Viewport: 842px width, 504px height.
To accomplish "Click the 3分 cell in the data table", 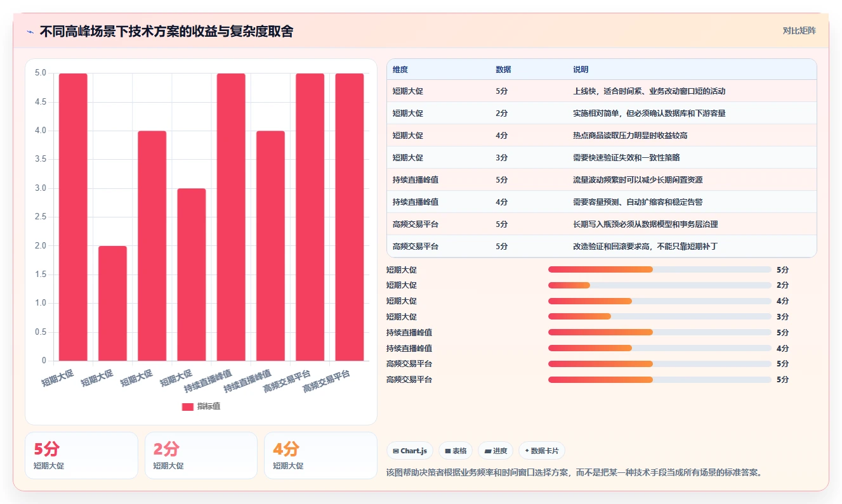I will [x=501, y=158].
